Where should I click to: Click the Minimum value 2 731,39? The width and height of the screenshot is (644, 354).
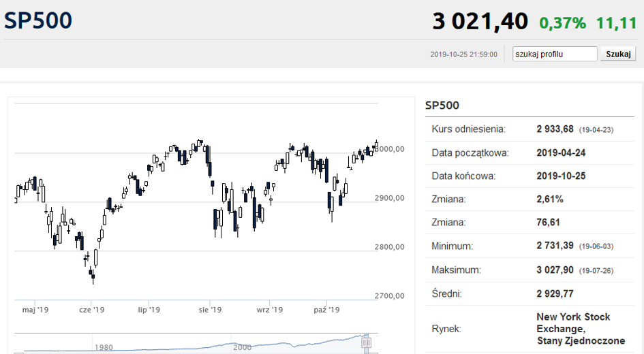(555, 246)
